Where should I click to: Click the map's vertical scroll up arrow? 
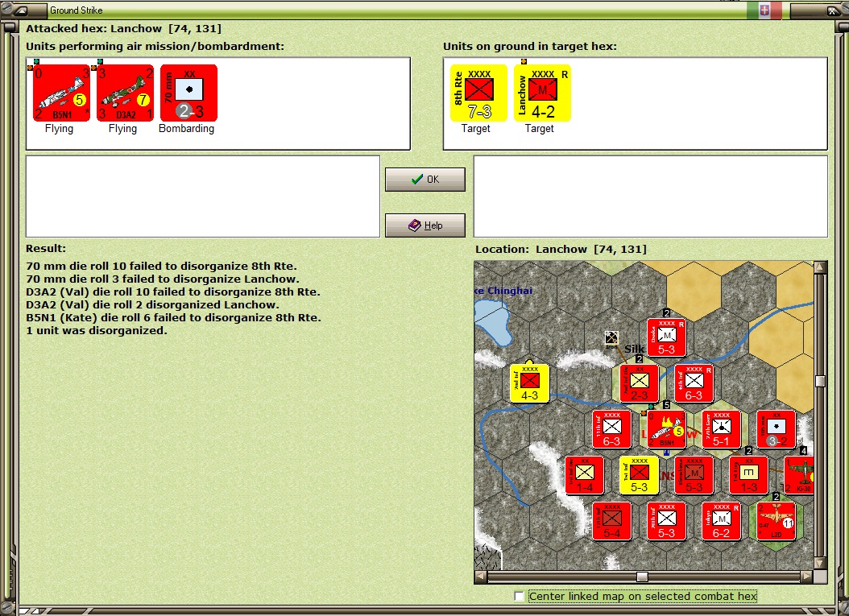820,267
